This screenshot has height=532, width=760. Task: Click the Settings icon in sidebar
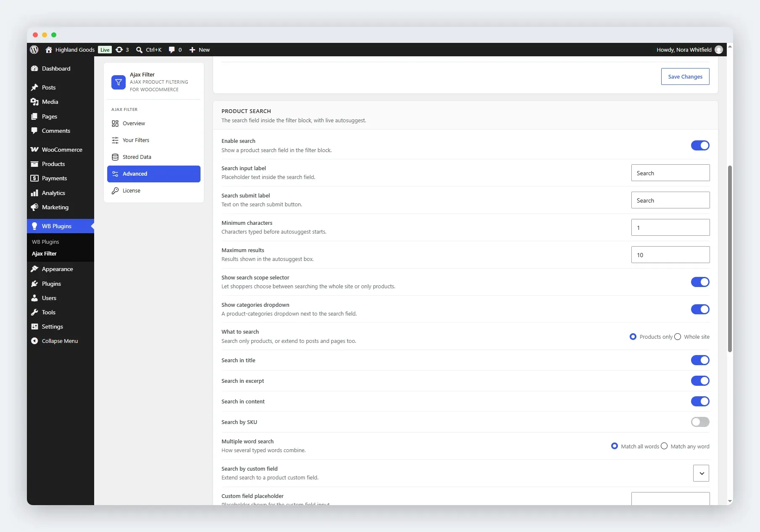click(34, 327)
